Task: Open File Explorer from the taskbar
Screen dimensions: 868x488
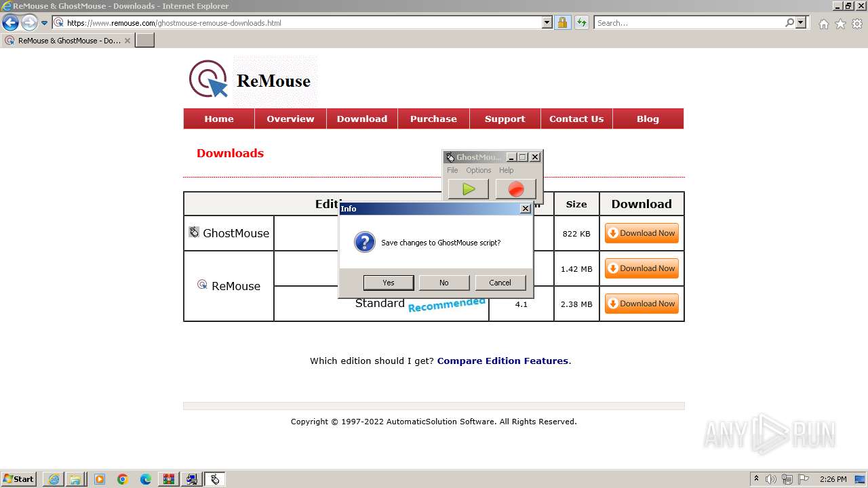Action: [x=75, y=479]
